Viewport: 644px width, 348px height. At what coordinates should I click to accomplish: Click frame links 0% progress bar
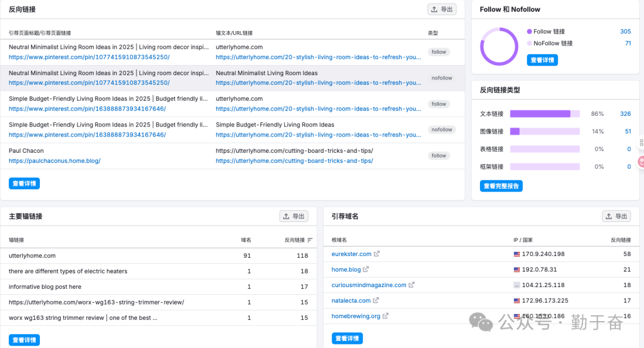point(544,167)
